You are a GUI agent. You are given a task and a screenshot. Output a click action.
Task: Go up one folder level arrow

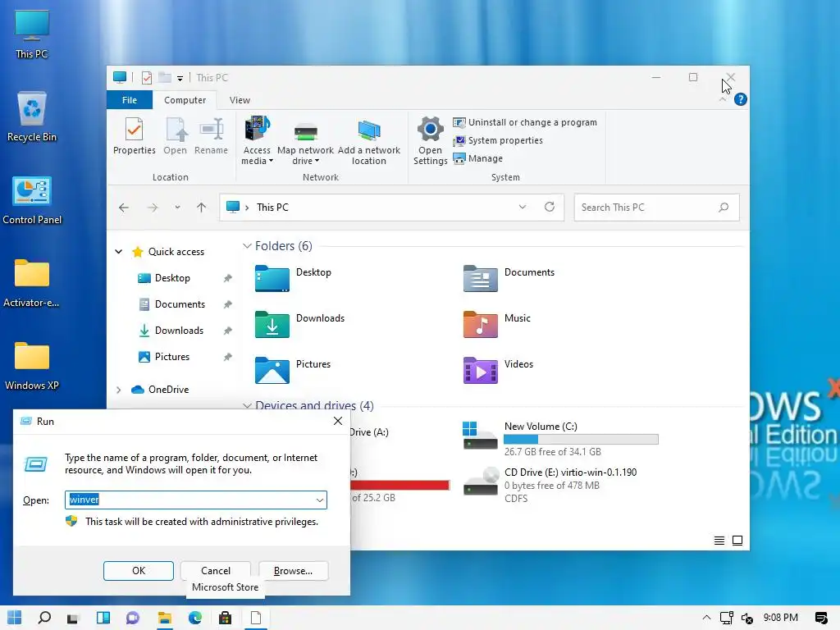[202, 208]
